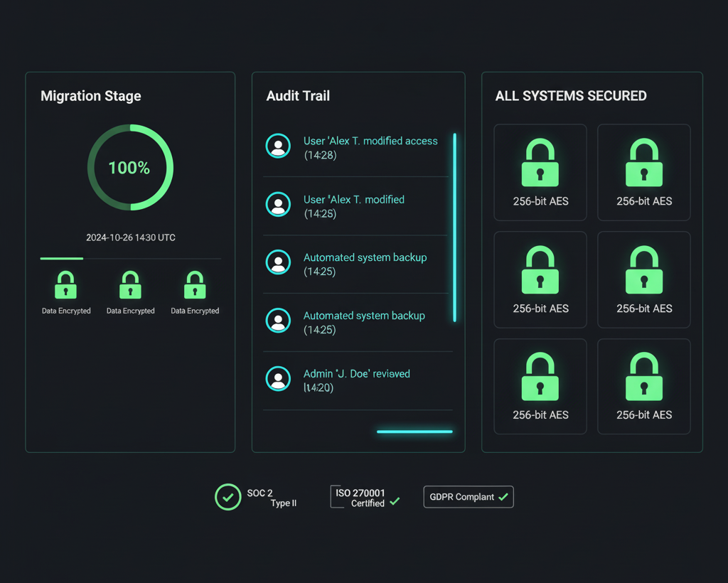Viewport: 728px width, 583px height.
Task: Select the top-right 256-bit AES lock icon
Action: [x=643, y=163]
